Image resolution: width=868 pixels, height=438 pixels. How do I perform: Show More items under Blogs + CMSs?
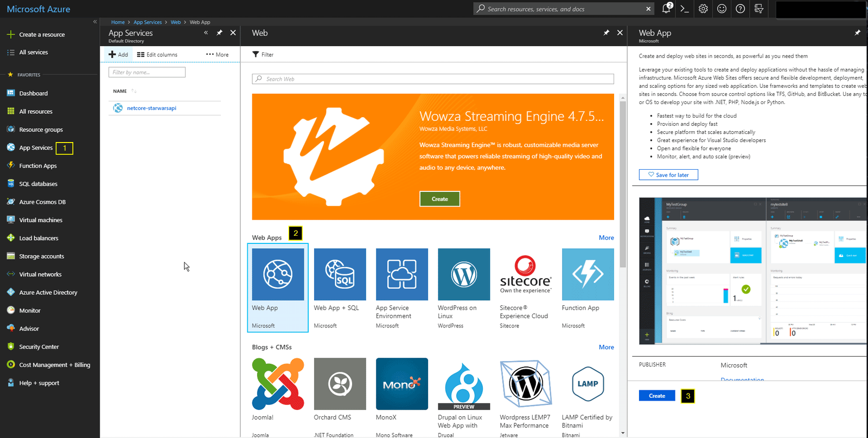tap(607, 347)
